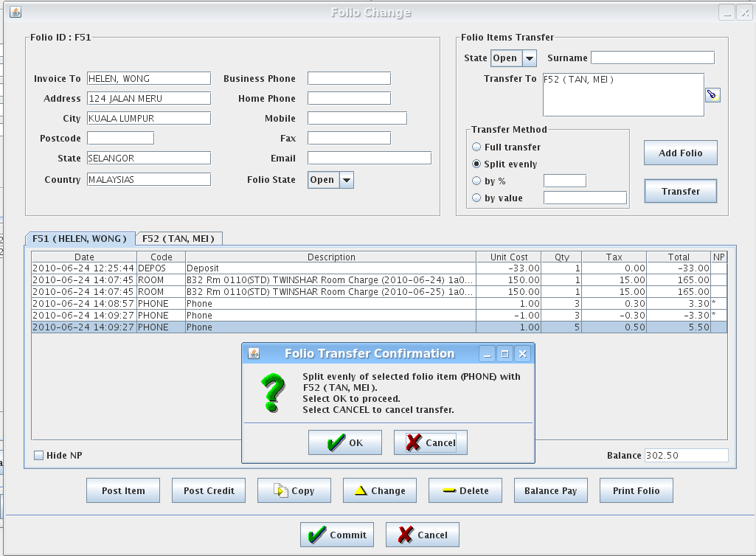Click the Balance Pay button
The width and height of the screenshot is (756, 556).
point(551,490)
